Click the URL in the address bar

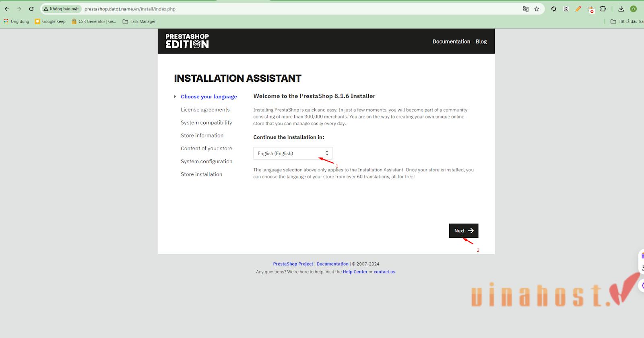click(130, 9)
